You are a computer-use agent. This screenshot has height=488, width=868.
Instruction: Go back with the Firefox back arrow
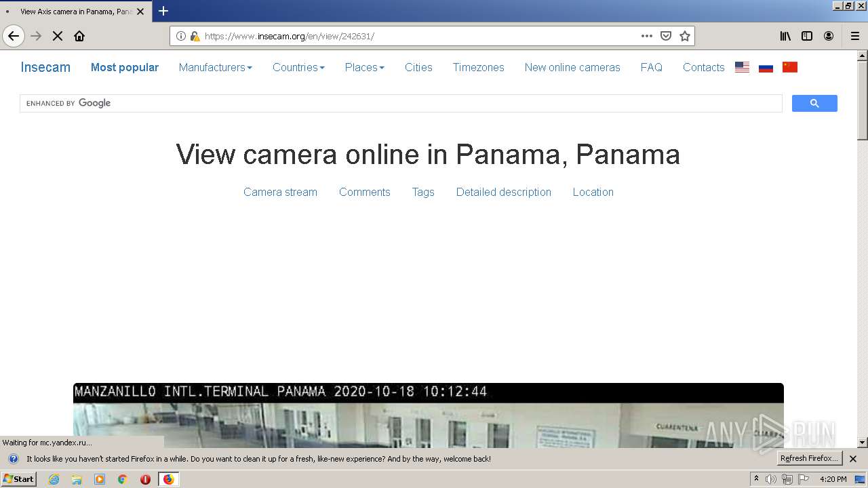coord(13,36)
